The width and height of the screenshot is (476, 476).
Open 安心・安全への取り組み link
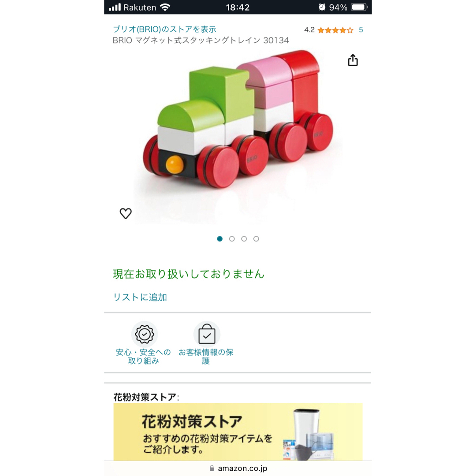click(x=143, y=357)
